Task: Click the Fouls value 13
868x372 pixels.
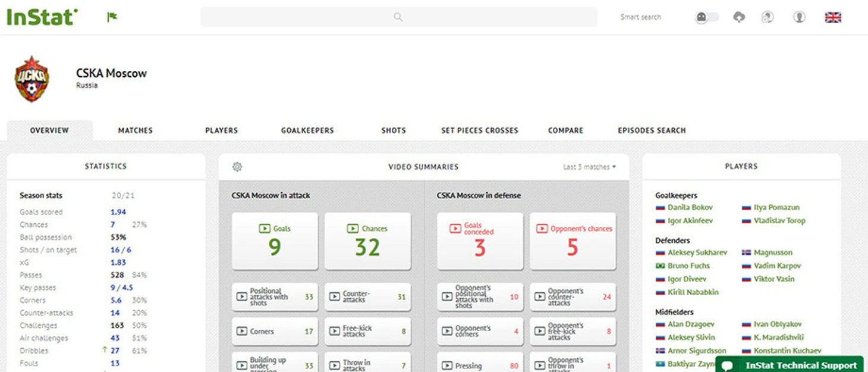Action: point(115,363)
